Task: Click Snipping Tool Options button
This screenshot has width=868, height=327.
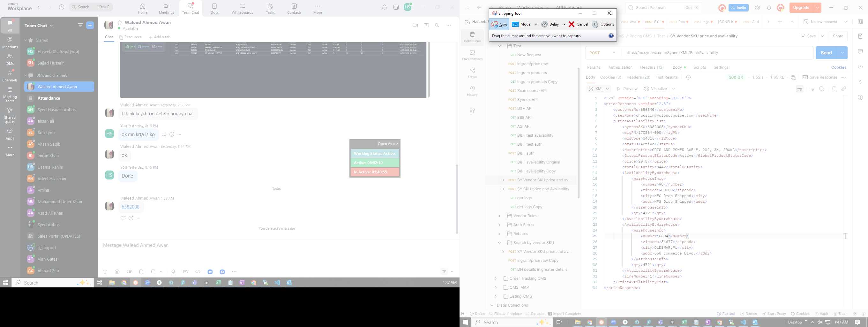Action: [x=603, y=24]
